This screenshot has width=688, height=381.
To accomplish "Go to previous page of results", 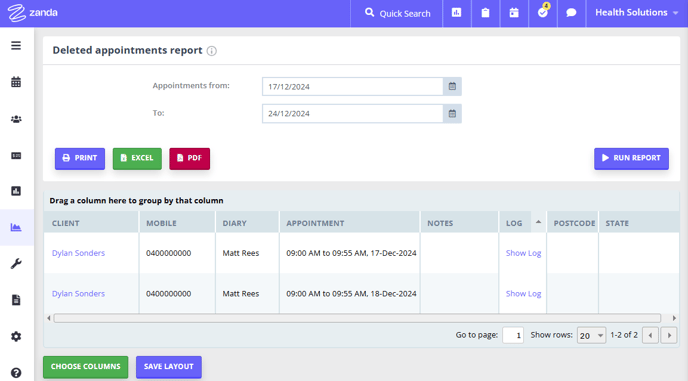I will click(x=650, y=335).
